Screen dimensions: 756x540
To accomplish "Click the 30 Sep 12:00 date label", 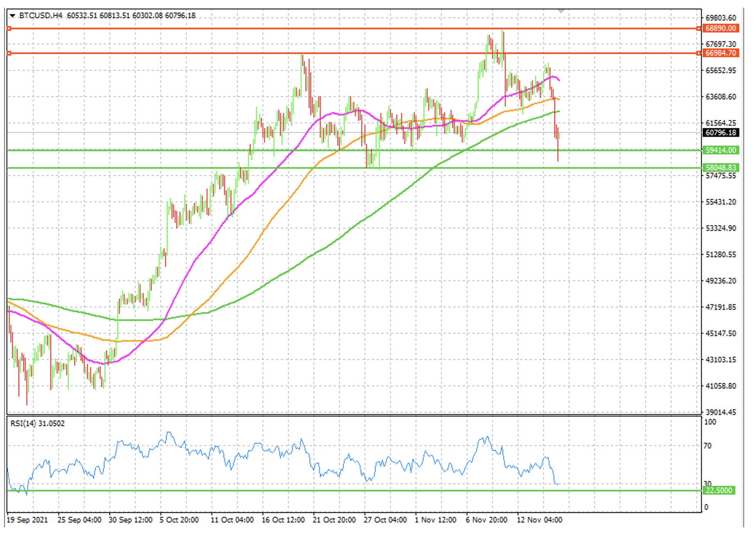I will [130, 520].
